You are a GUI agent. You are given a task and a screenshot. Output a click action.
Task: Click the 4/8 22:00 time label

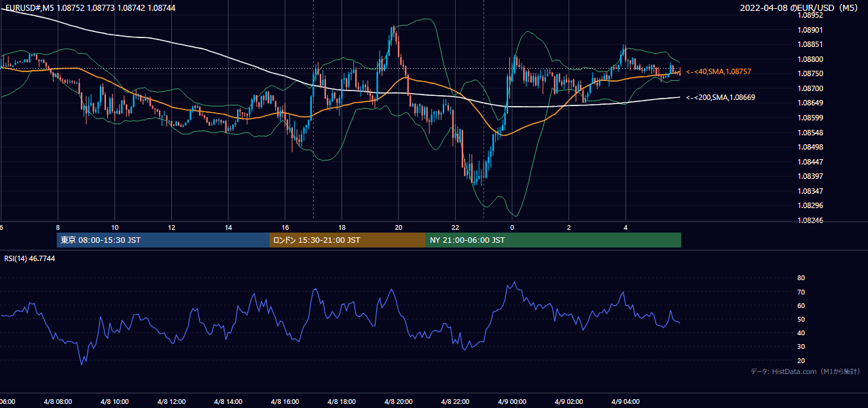point(455,401)
